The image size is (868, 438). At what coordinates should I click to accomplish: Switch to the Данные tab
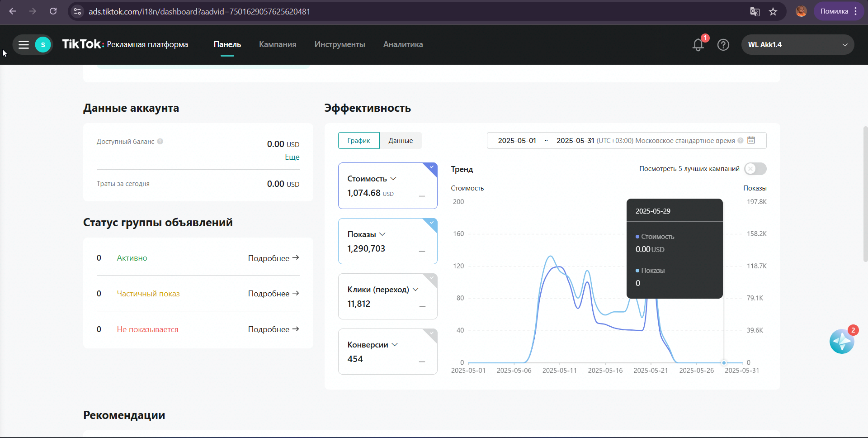point(401,141)
